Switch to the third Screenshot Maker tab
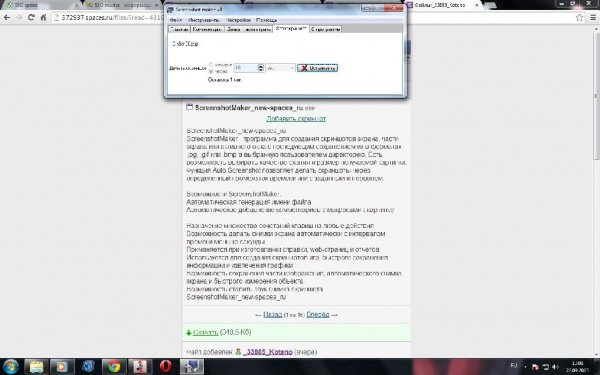 coord(249,29)
